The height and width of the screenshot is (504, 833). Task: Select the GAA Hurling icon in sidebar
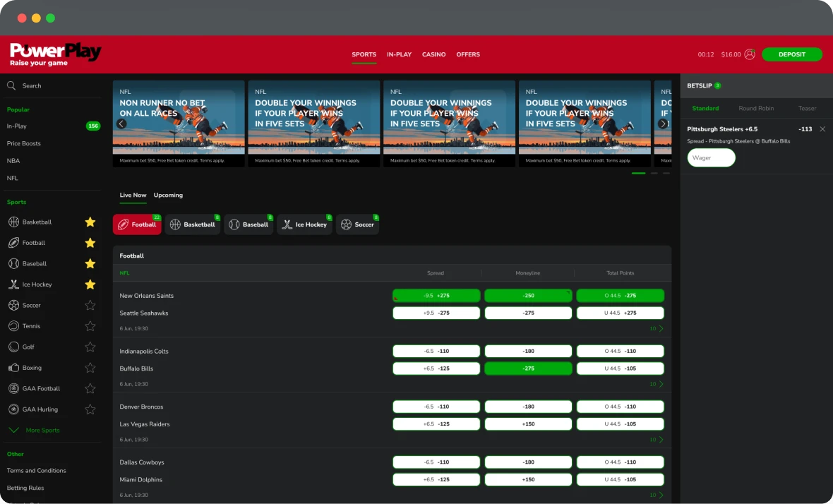[x=14, y=409]
